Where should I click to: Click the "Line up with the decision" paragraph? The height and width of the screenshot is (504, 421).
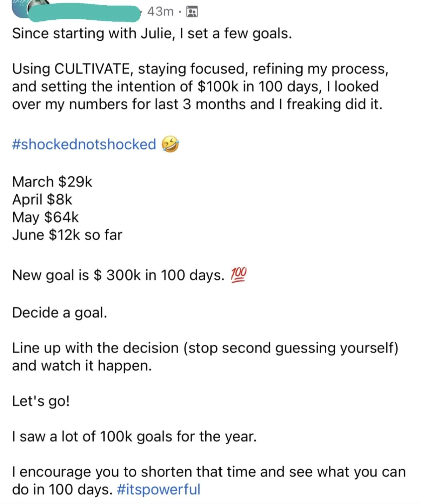pyautogui.click(x=205, y=357)
